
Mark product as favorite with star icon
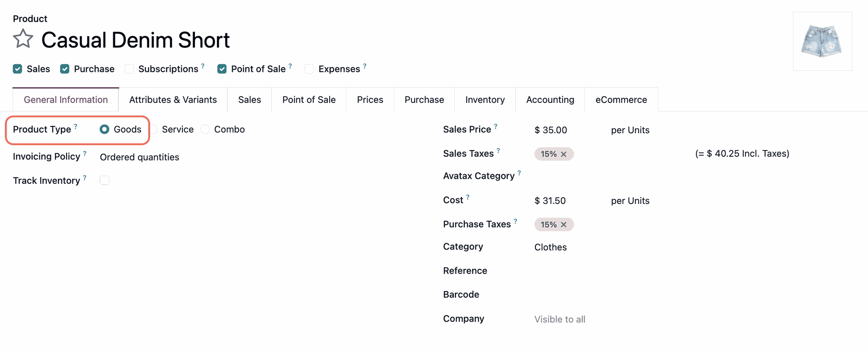(23, 39)
